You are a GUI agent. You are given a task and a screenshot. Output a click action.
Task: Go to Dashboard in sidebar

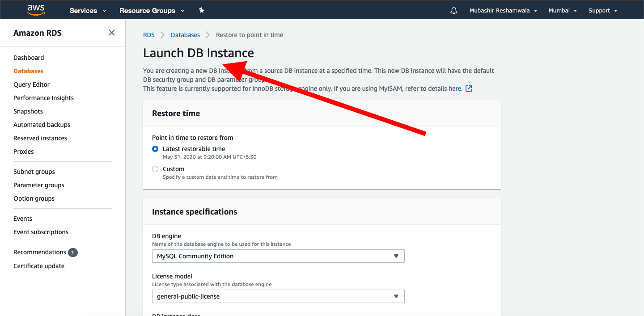pyautogui.click(x=29, y=58)
